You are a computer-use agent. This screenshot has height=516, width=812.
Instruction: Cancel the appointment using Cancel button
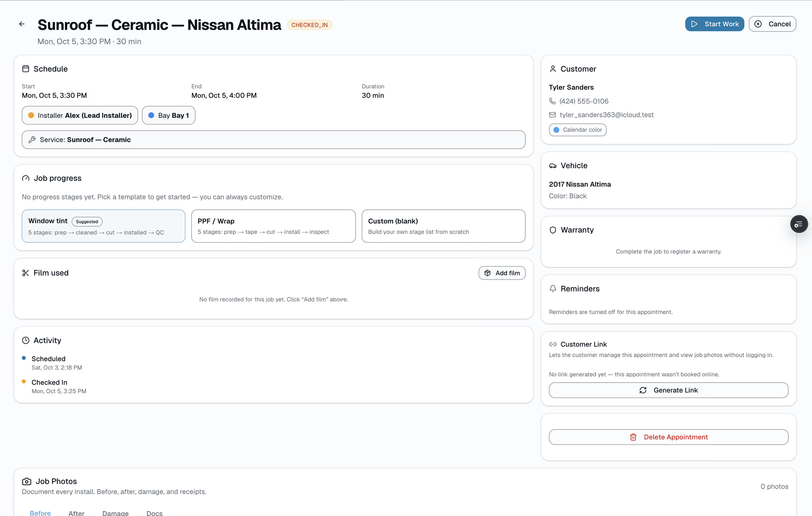[772, 24]
